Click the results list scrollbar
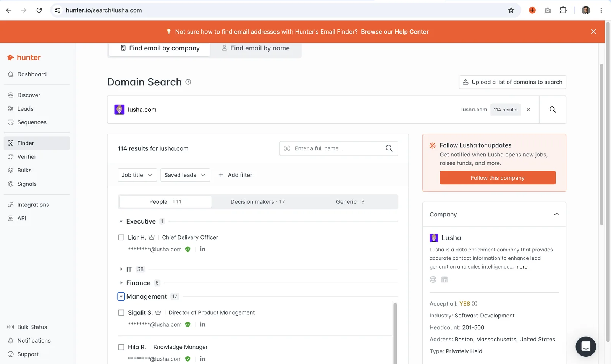 pos(395,333)
